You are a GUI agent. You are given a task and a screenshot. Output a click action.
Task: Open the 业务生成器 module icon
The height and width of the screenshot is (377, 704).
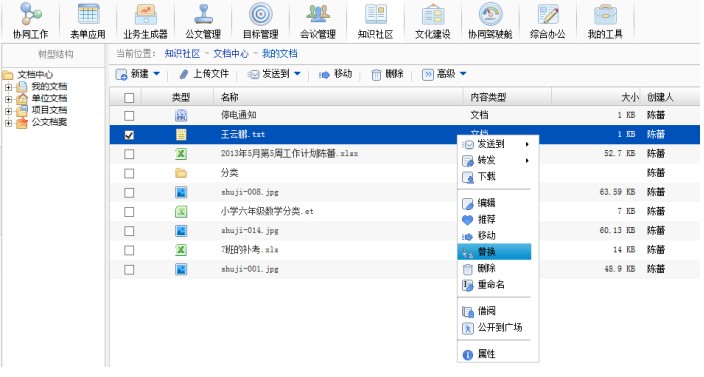[x=145, y=14]
